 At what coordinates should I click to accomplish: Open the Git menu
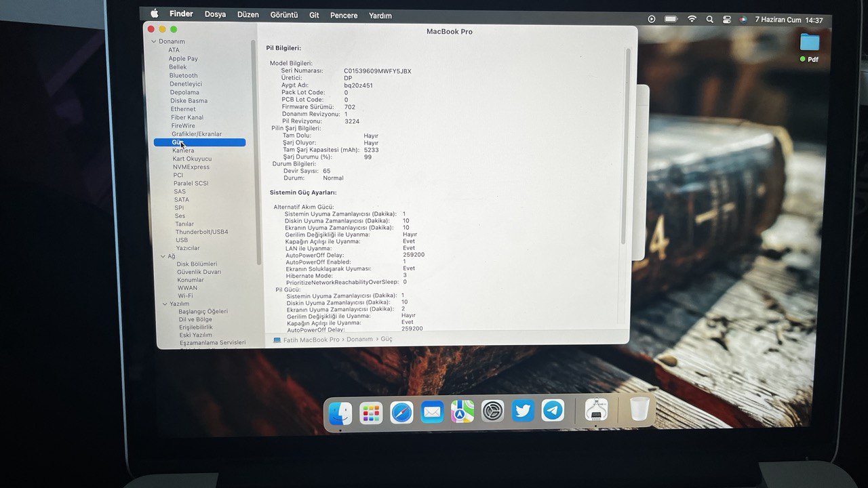314,15
